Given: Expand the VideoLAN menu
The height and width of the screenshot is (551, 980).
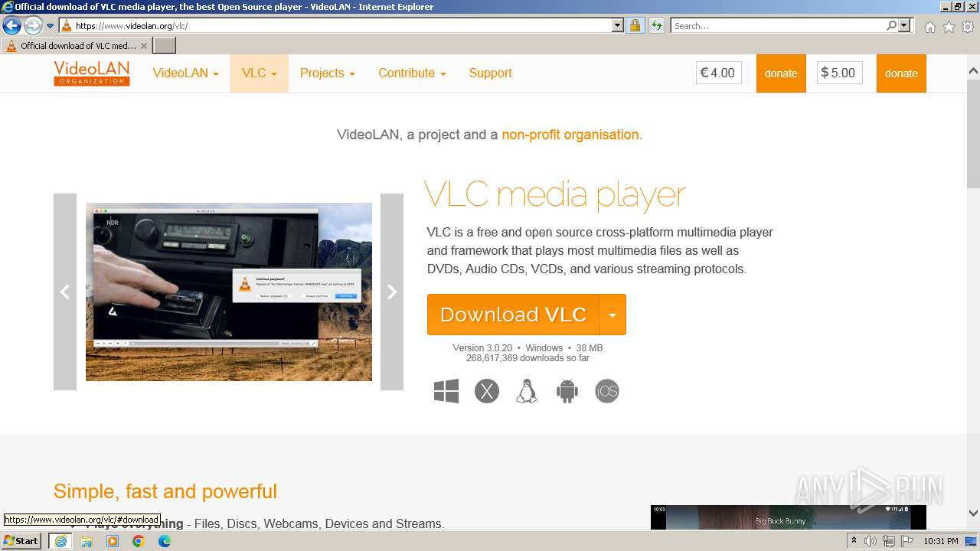Looking at the screenshot, I should pyautogui.click(x=185, y=73).
